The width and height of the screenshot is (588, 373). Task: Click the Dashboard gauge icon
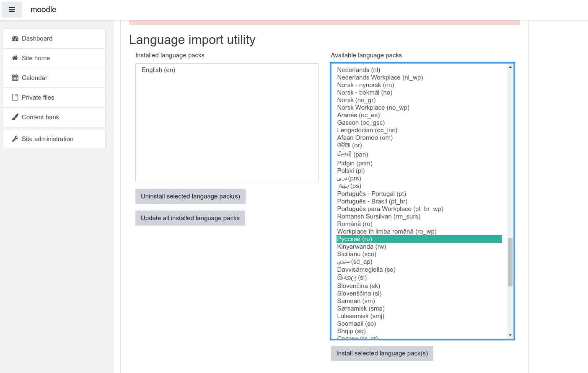pyautogui.click(x=15, y=39)
